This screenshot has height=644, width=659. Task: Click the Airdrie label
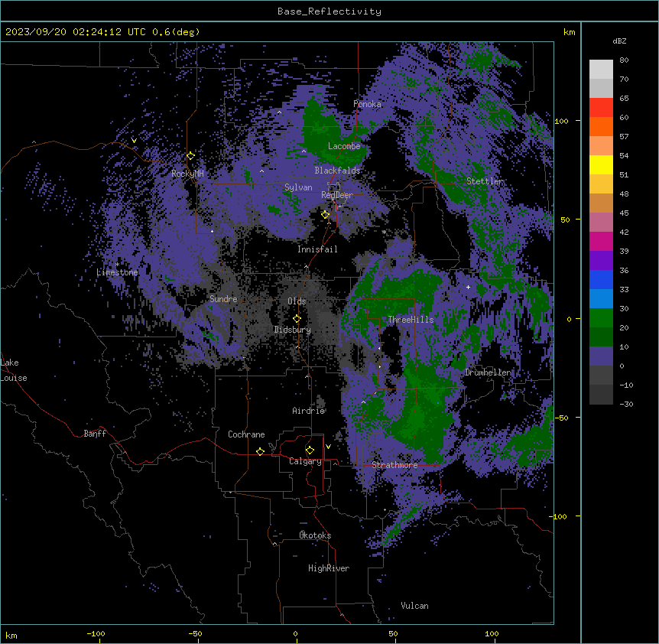(x=309, y=411)
